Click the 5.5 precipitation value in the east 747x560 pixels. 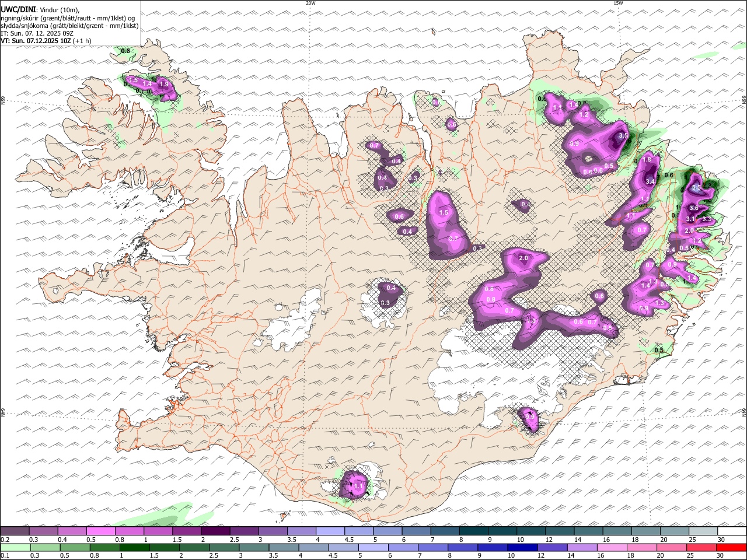click(695, 188)
